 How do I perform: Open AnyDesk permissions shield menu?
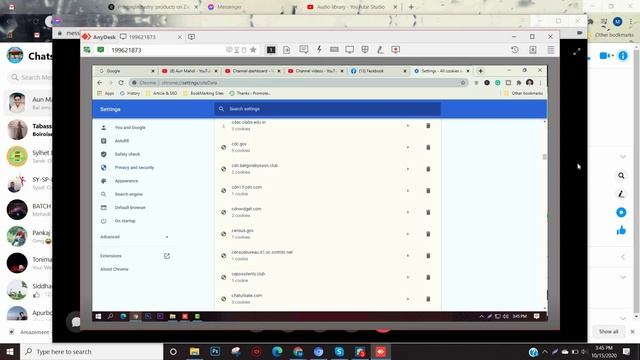click(x=365, y=49)
